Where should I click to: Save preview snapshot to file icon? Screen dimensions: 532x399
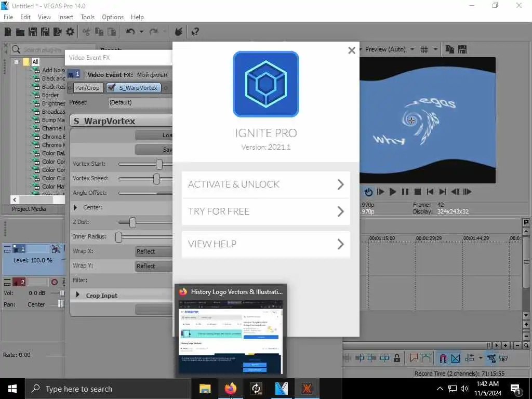pyautogui.click(x=462, y=49)
